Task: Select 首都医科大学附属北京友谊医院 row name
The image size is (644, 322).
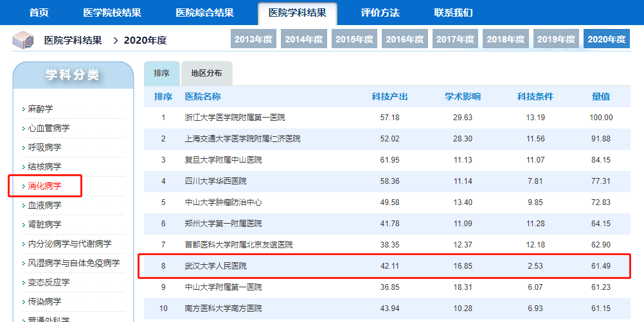Action: [239, 245]
